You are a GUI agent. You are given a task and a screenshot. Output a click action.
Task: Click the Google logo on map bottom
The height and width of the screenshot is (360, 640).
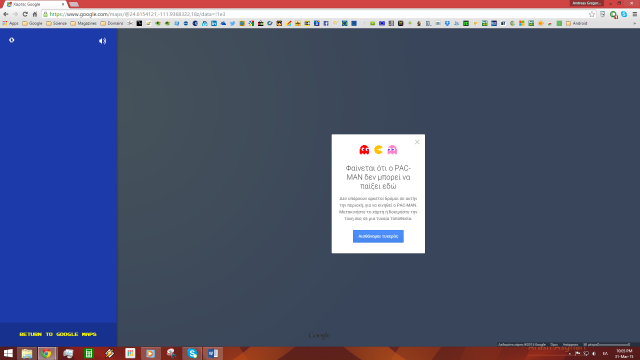coord(319,335)
